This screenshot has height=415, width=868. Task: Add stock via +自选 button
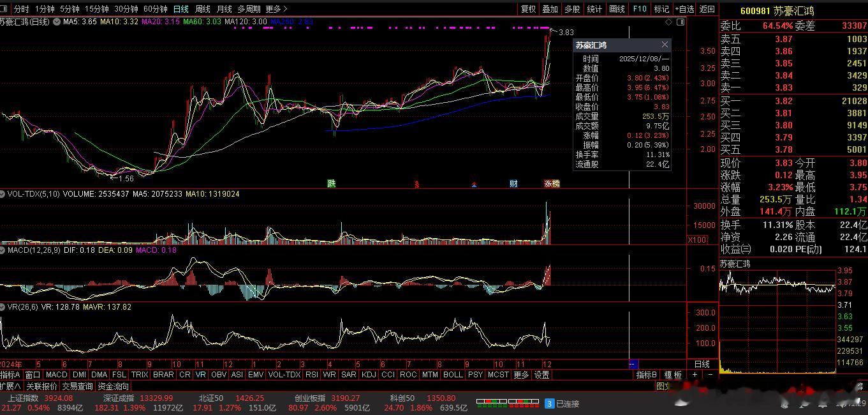[x=684, y=9]
